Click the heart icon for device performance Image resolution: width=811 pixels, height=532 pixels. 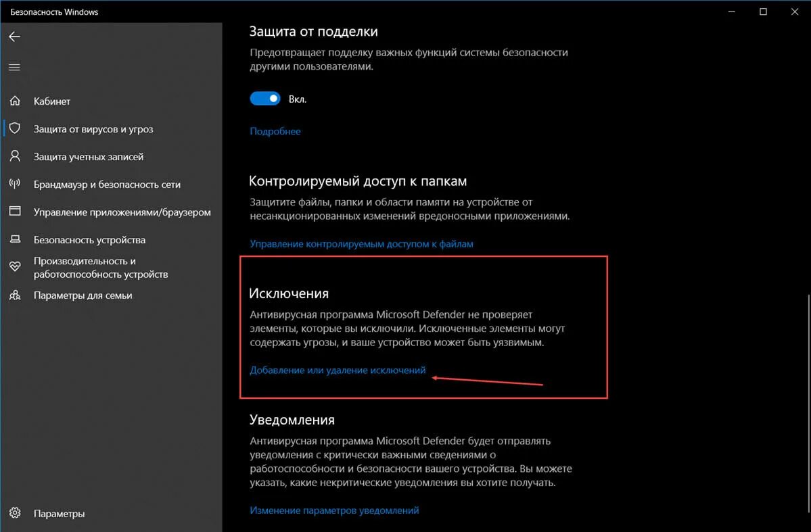coord(15,267)
